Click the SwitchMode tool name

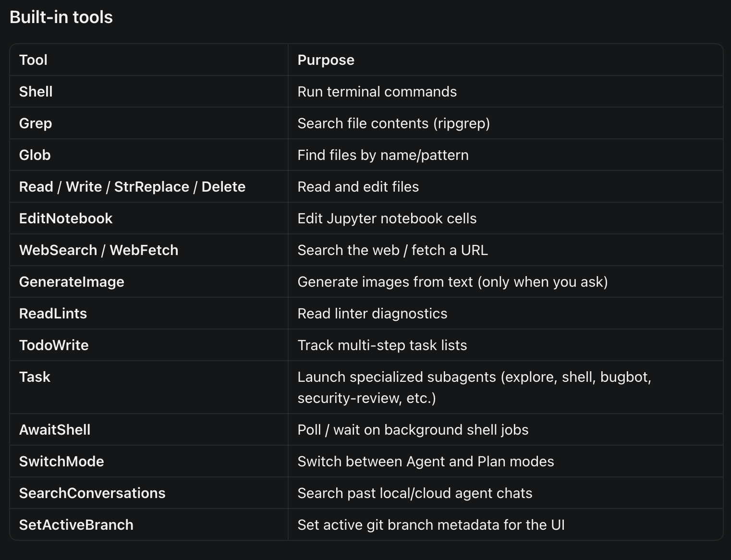coord(61,462)
